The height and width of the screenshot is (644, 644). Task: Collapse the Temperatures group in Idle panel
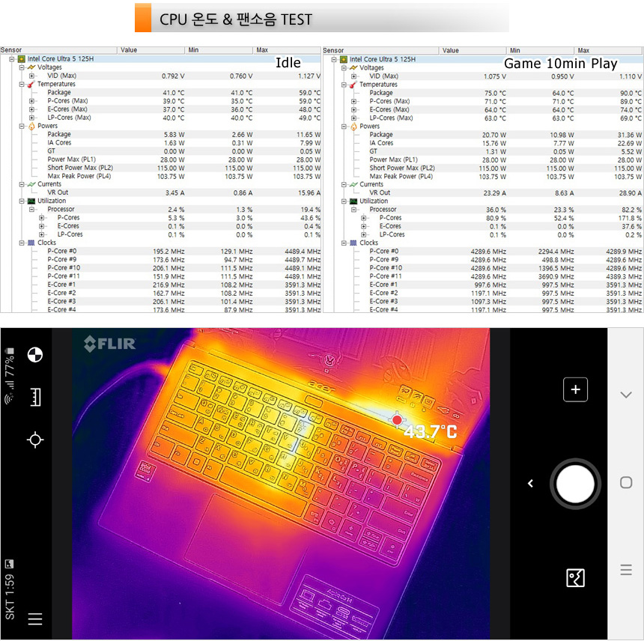tap(22, 85)
